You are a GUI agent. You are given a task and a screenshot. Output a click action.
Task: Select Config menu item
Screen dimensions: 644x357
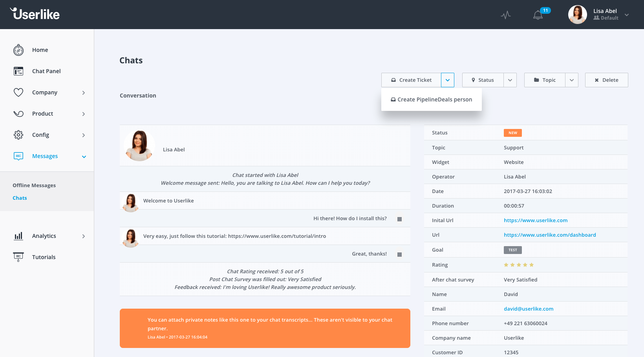[x=40, y=135]
